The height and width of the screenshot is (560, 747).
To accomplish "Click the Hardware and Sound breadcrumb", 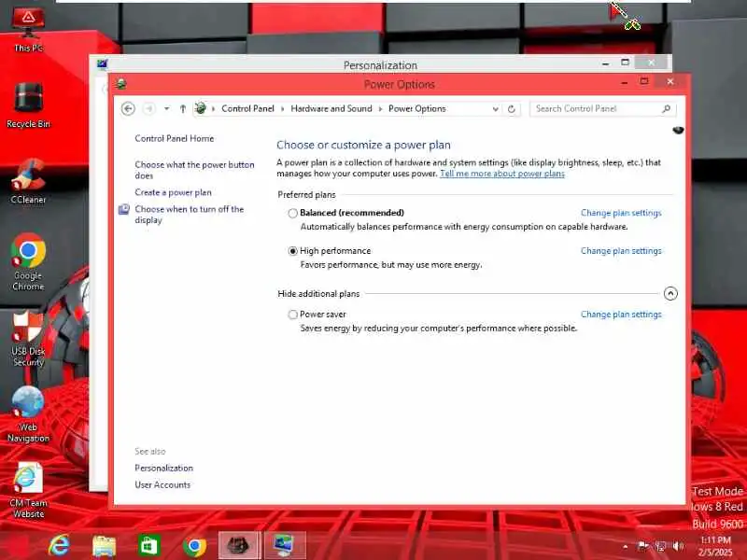I will [331, 108].
